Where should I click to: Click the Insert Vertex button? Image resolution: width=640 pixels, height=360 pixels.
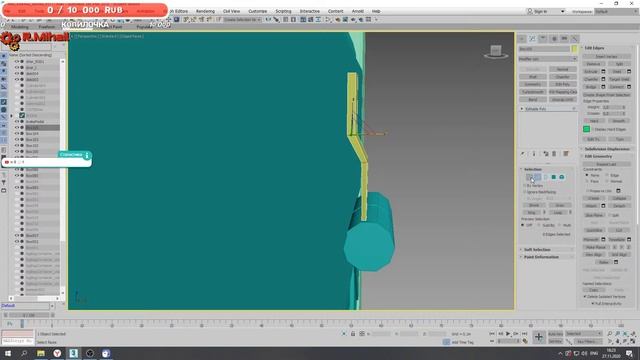pyautogui.click(x=607, y=56)
